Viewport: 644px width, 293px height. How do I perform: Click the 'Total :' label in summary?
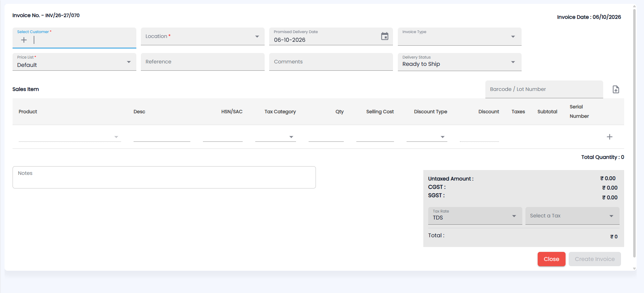(436, 236)
